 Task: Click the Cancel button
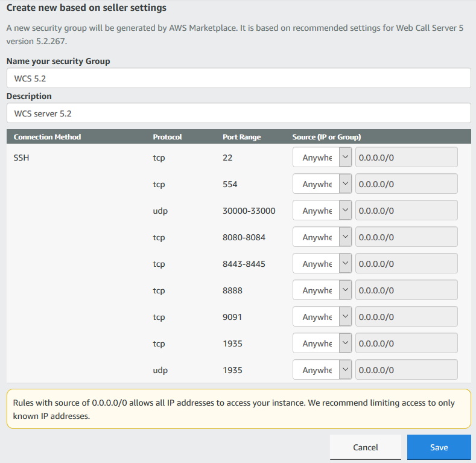pyautogui.click(x=365, y=447)
